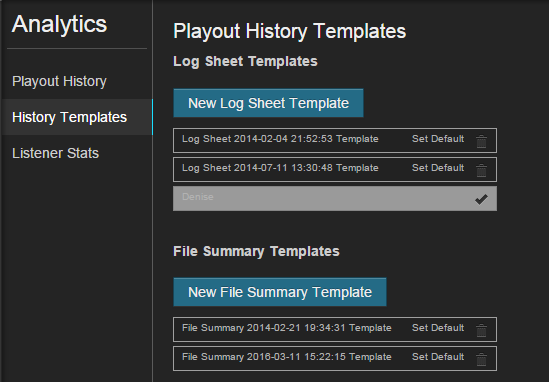Screen dimensions: 549x382
Task: Click the Analytics sidebar heading
Action: pos(60,24)
